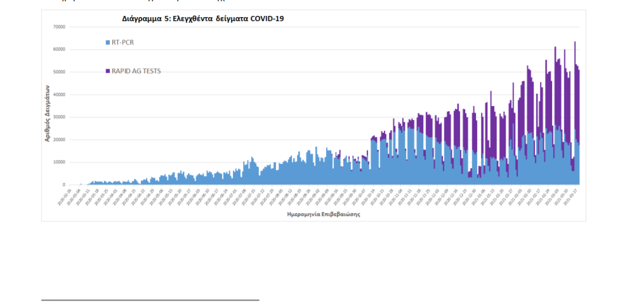
Task: Select the 50000 y-axis tick label
Action: coord(59,72)
